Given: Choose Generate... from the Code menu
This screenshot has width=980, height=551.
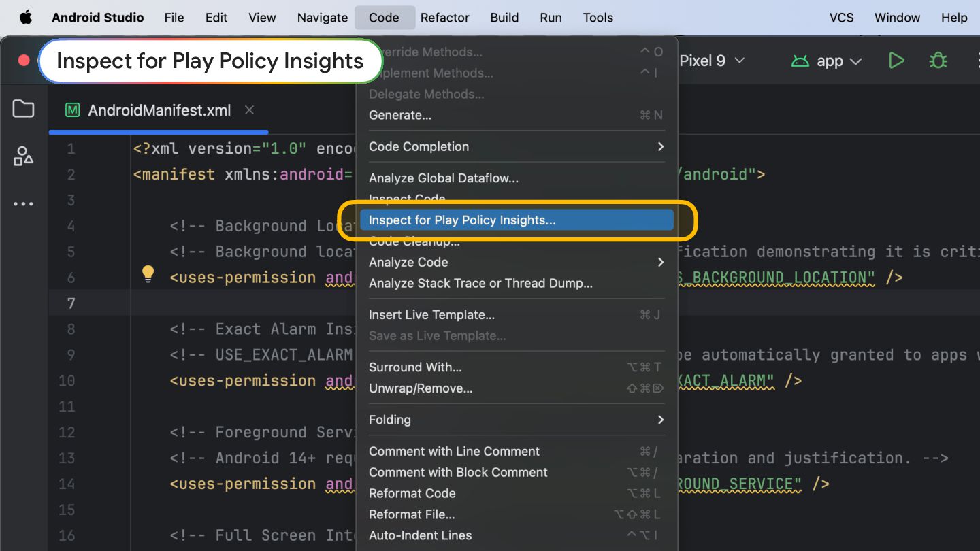Looking at the screenshot, I should point(517,115).
